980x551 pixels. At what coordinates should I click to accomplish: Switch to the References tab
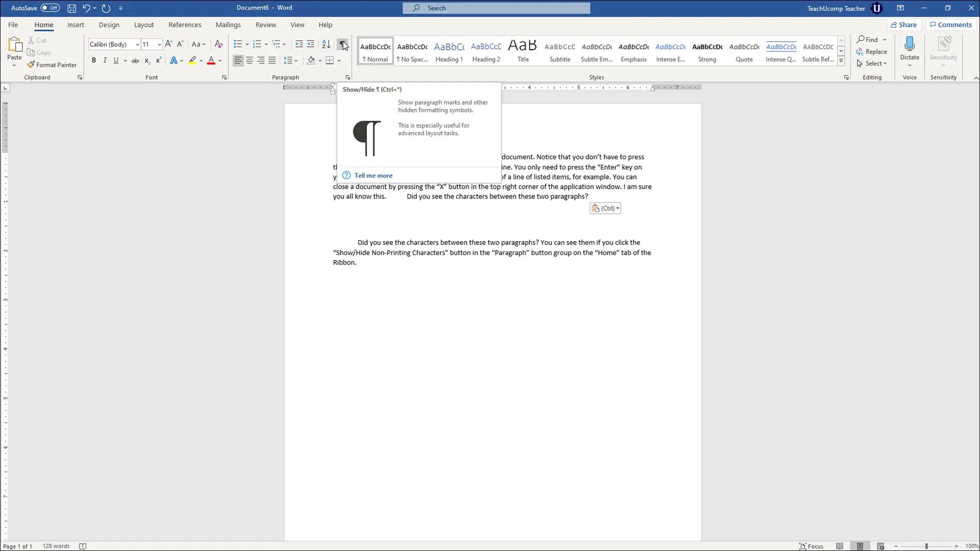pyautogui.click(x=185, y=24)
